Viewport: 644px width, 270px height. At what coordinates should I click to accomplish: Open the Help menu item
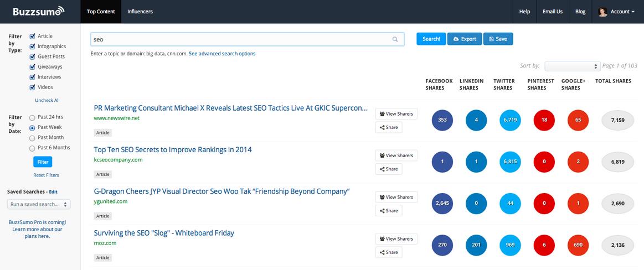[524, 12]
